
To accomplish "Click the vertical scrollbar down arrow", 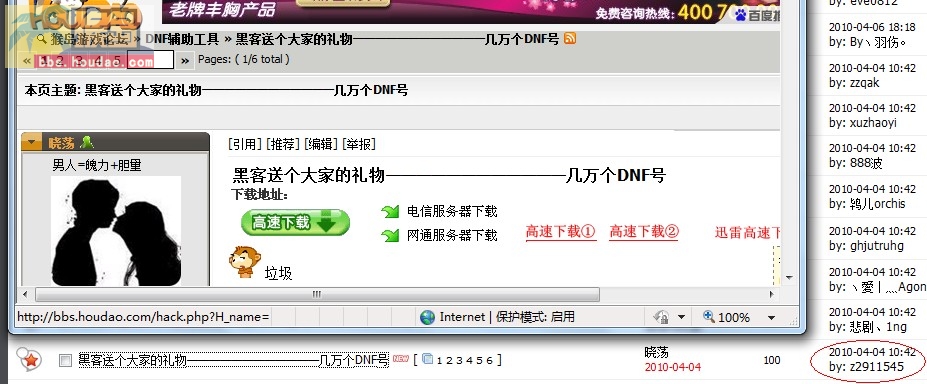I will point(789,277).
